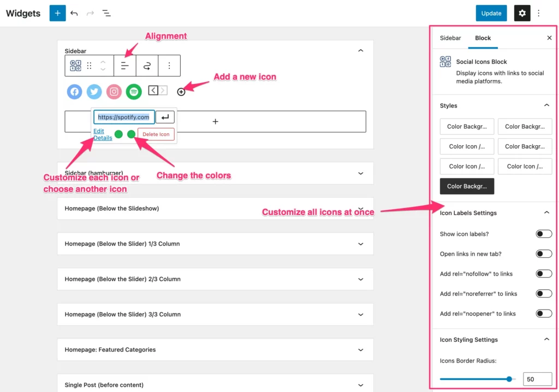Open block toolbar more options menu
The image size is (559, 392).
click(x=169, y=66)
